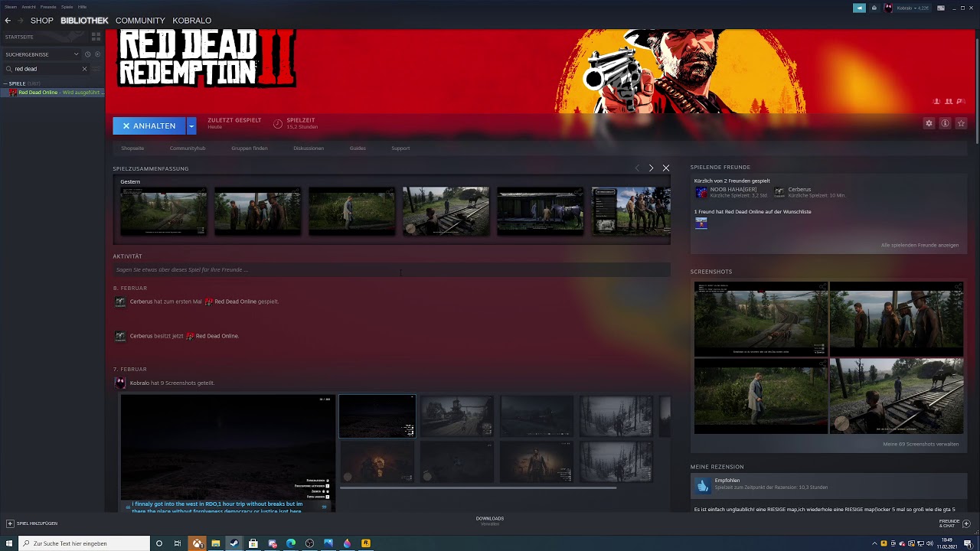This screenshot has width=980, height=551.
Task: Click the screenshot carousel horizontal scrollbar
Action: pos(479,487)
